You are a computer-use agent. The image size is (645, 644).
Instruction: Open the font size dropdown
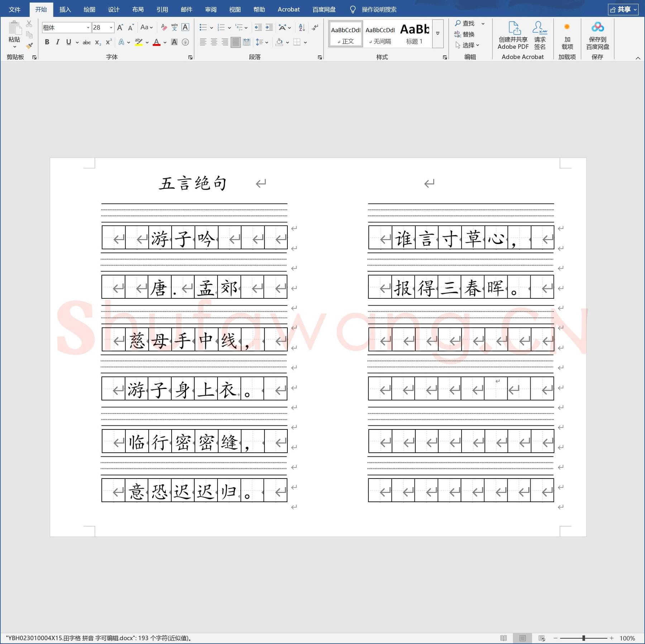[x=111, y=28]
